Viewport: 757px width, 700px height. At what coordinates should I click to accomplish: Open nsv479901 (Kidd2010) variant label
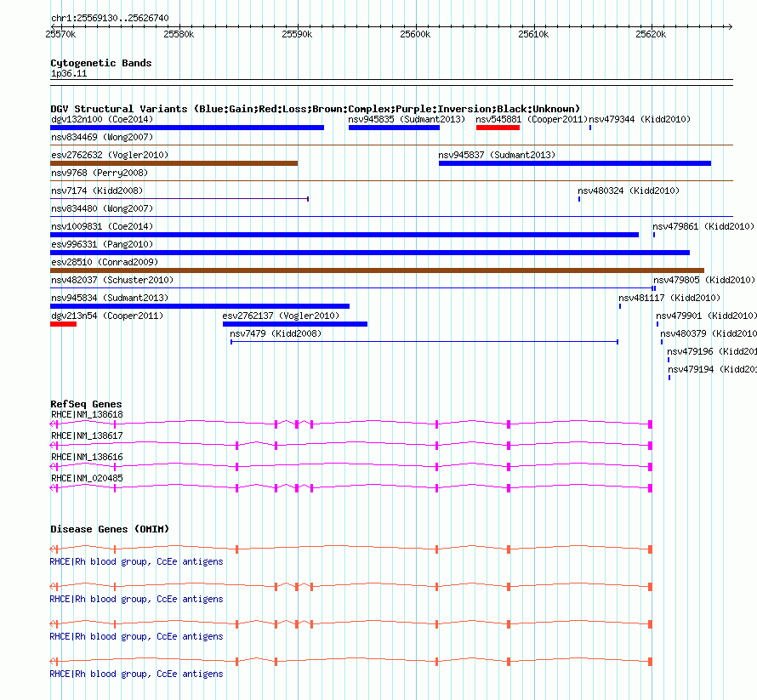pos(706,316)
